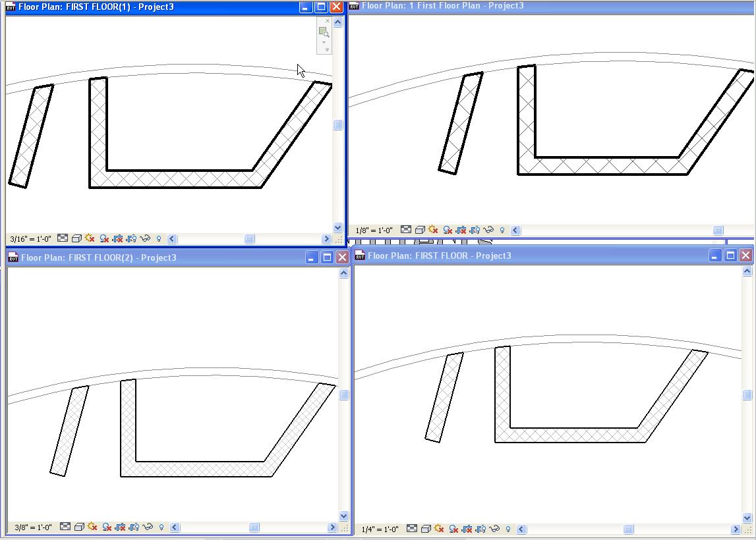
Task: Open Detail Level icon in 1 First Floor Plan view
Action: (x=406, y=230)
